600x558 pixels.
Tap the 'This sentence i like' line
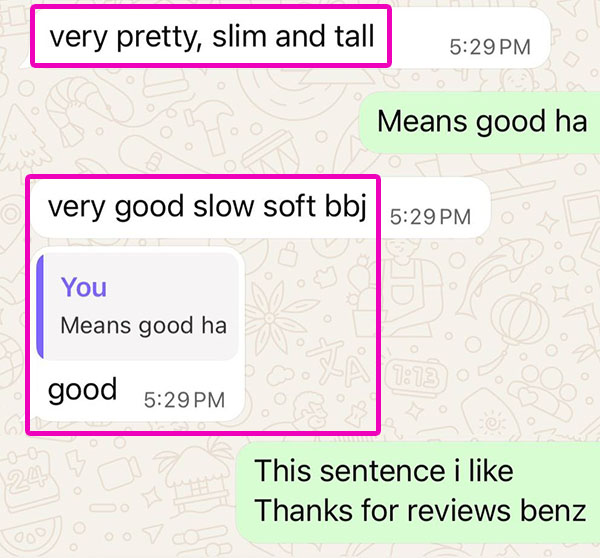(x=384, y=471)
